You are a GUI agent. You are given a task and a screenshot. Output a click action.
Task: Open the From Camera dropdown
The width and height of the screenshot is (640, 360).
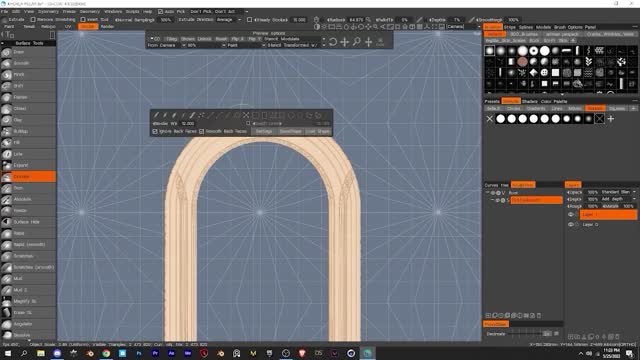166,45
